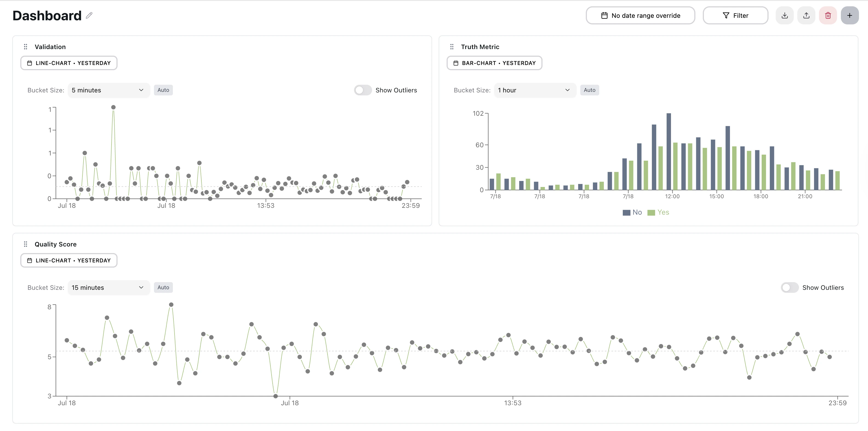
Task: Click the LINE-CHART YESTERDAY badge under Quality Score
Action: 68,260
